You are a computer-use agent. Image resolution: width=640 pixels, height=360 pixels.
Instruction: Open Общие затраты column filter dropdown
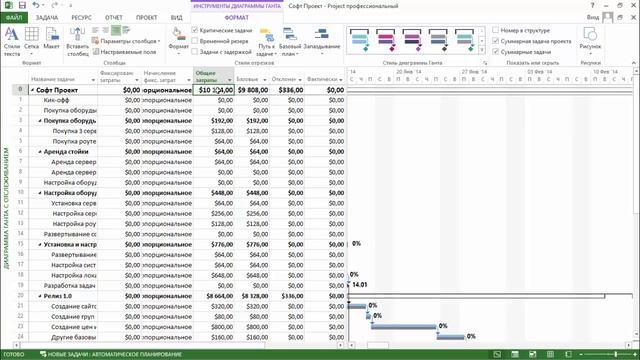pos(230,80)
